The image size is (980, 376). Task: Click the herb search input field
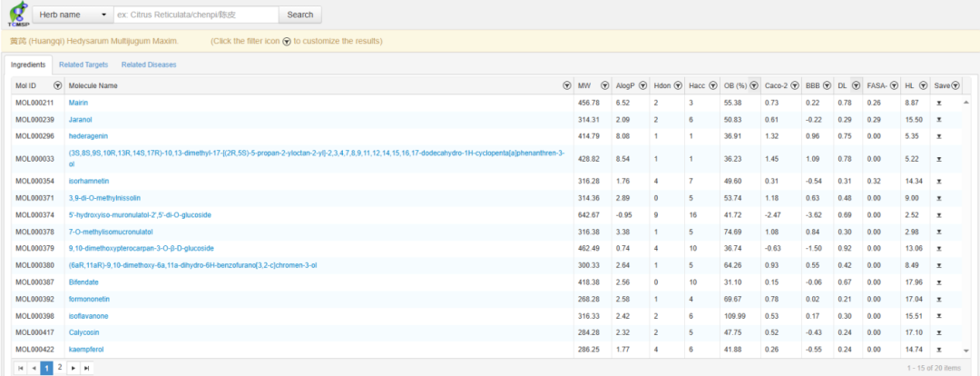(195, 15)
